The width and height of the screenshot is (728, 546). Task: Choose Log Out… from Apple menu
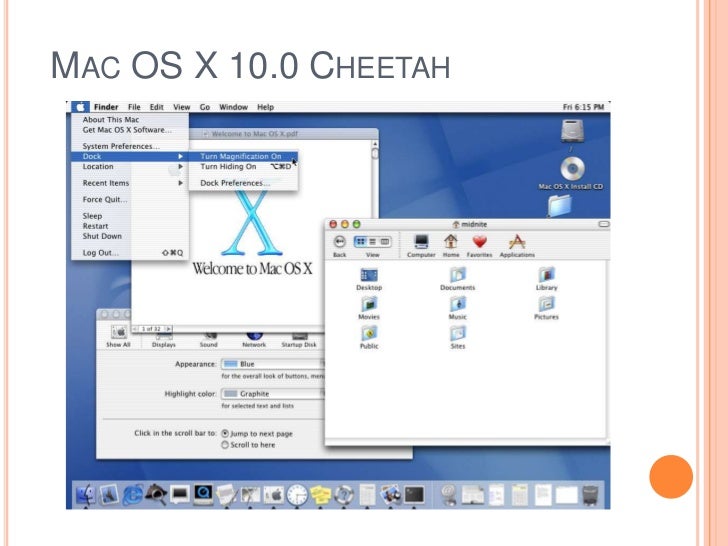(130, 253)
